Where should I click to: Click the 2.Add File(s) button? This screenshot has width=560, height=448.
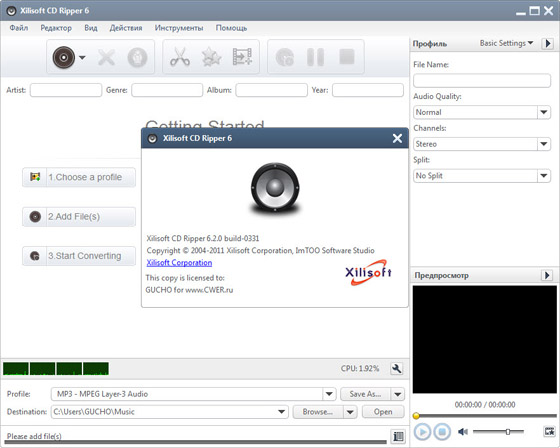pyautogui.click(x=79, y=216)
